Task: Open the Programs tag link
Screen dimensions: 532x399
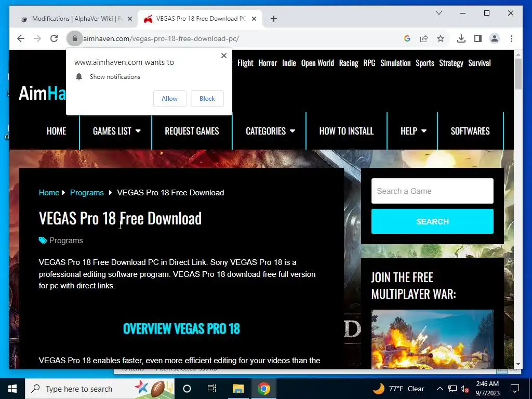Action: coord(66,241)
